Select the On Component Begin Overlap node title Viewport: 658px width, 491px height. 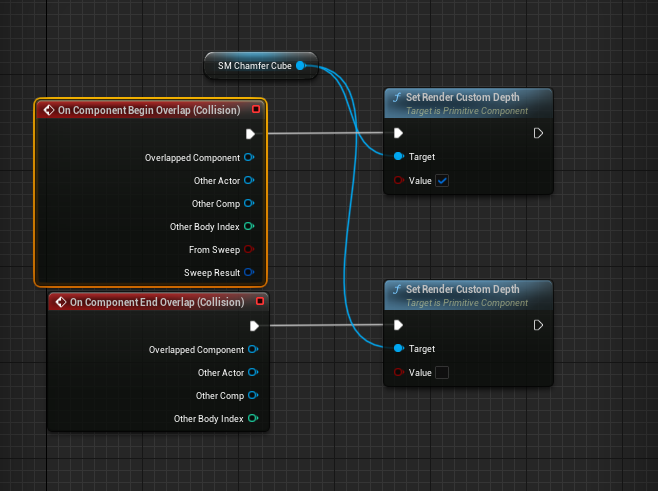[x=148, y=109]
